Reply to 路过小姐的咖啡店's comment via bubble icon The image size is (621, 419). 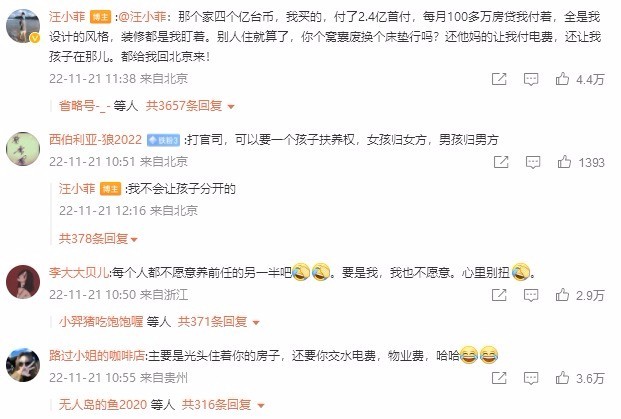531,378
